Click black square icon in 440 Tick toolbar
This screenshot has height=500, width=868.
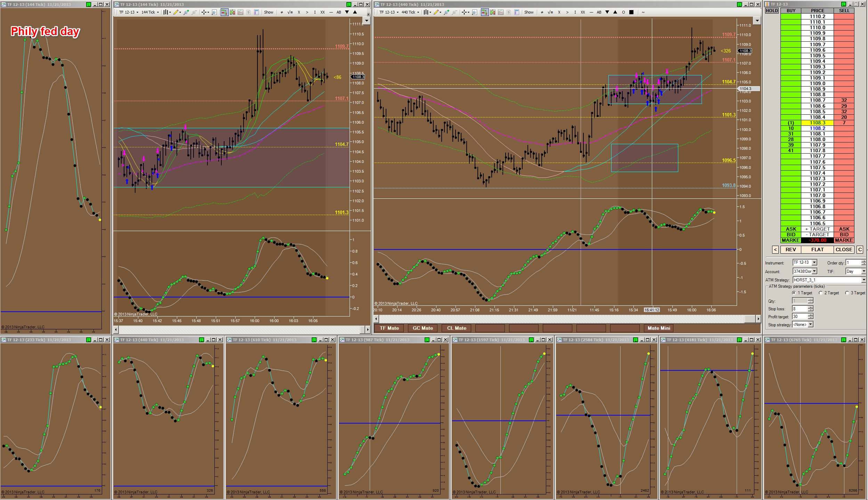tap(631, 12)
